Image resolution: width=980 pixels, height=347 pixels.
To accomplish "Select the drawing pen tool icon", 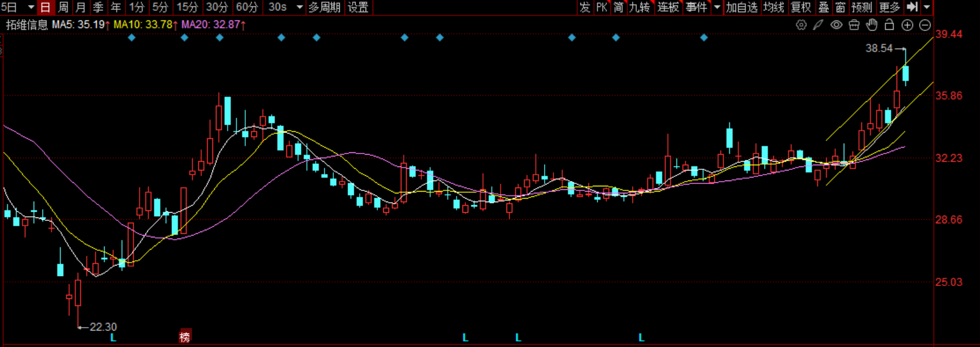I will click(x=818, y=25).
